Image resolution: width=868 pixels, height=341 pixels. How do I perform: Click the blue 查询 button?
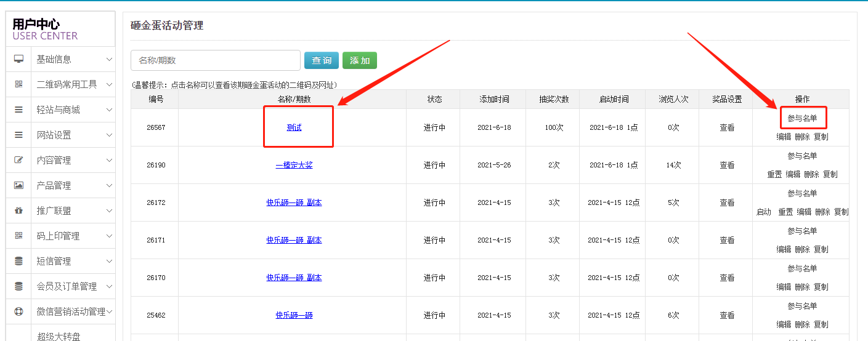pyautogui.click(x=322, y=60)
